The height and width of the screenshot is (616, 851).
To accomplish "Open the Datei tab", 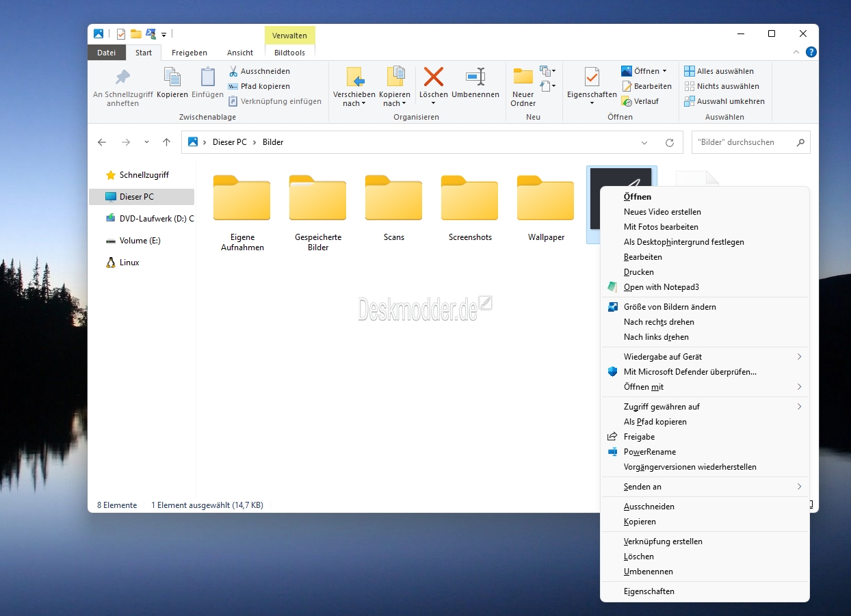I will point(107,53).
